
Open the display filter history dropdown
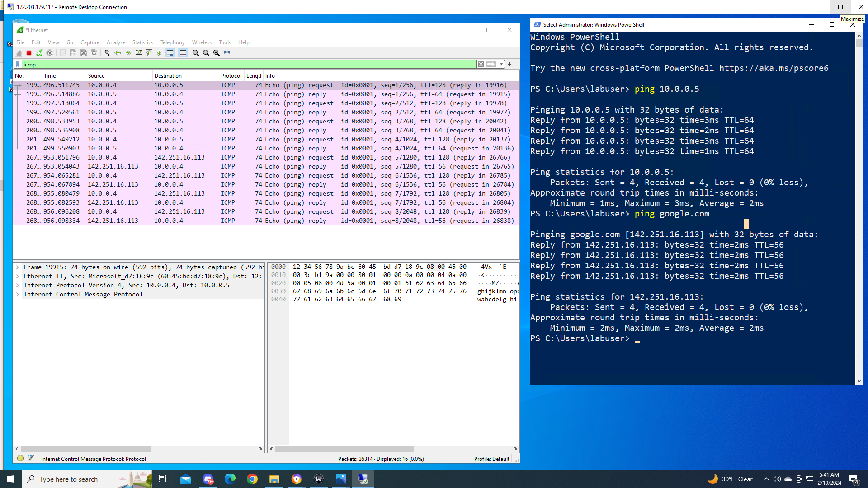click(x=501, y=64)
